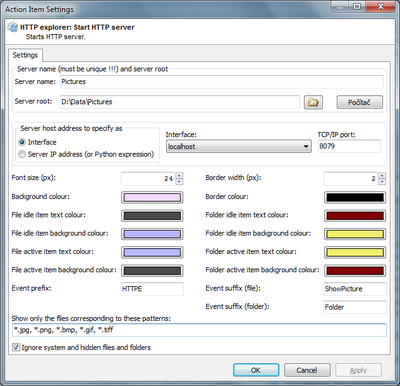Viewport: 400px width, 386px height.
Task: Close the Action Item Settings window
Action: [380, 7]
